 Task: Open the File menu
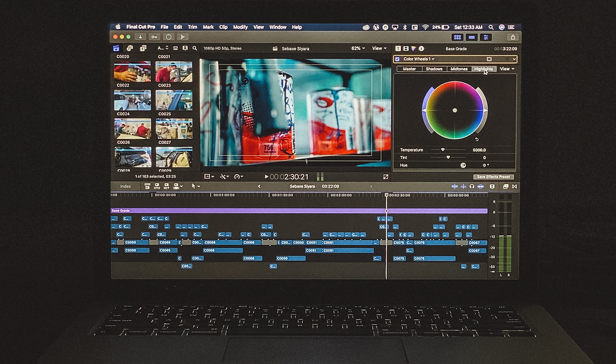tap(164, 27)
